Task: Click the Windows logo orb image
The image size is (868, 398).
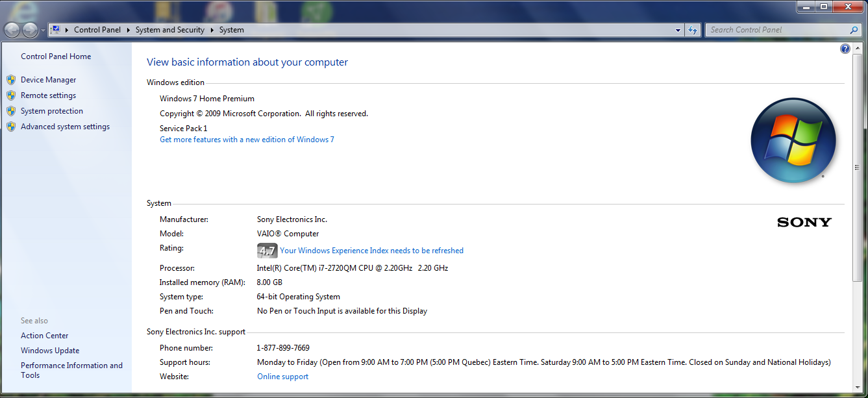Action: point(793,140)
